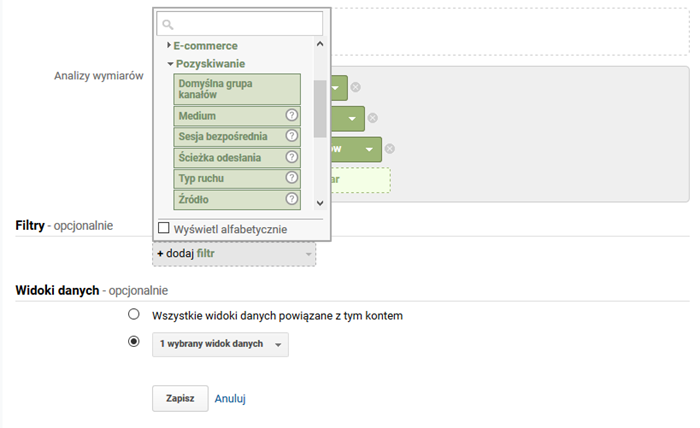The image size is (700, 428).
Task: Remove the third dimension using its X icon
Action: coord(390,149)
